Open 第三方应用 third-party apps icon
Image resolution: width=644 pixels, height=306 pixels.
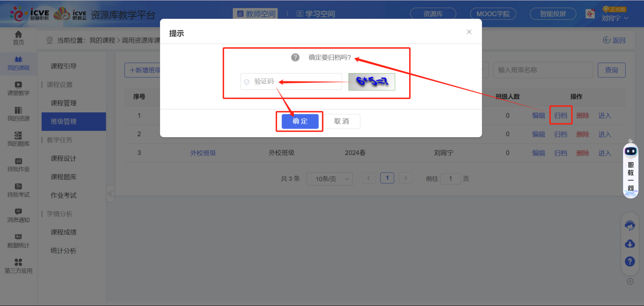click(x=18, y=266)
